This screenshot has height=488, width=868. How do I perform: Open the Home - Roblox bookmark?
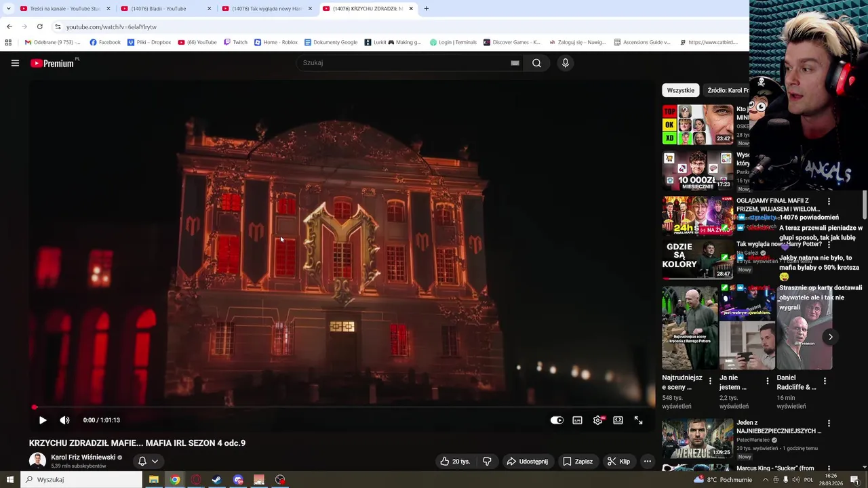[x=276, y=42]
